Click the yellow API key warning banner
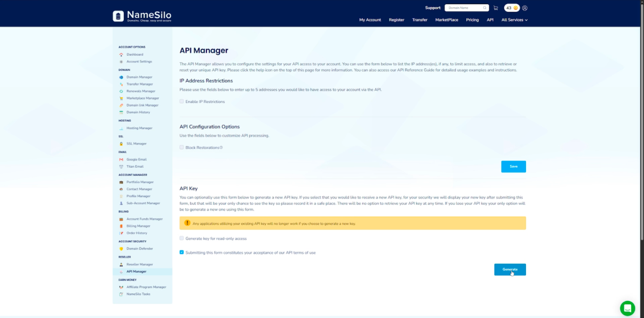 click(x=353, y=223)
